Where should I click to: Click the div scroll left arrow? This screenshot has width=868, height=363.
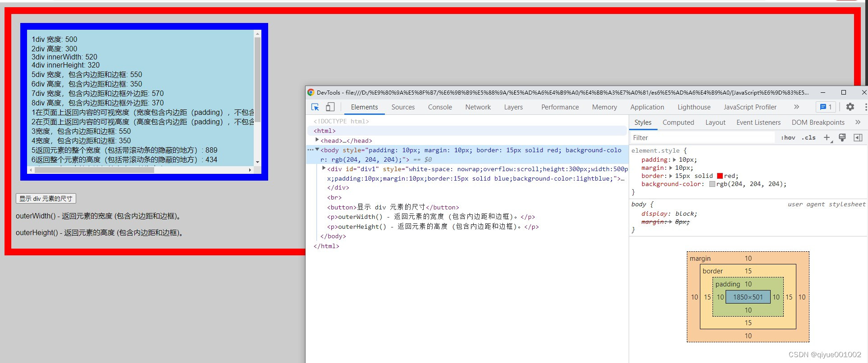31,170
